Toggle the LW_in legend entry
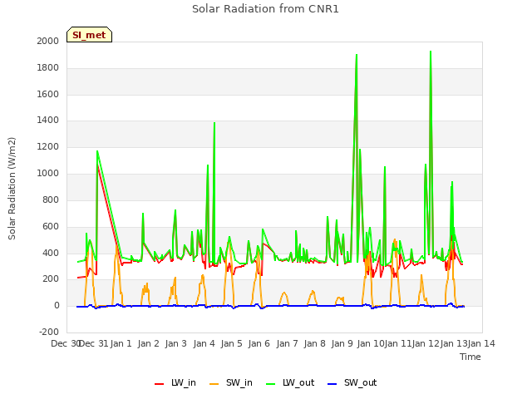This screenshot has width=532, height=399. pos(175,382)
